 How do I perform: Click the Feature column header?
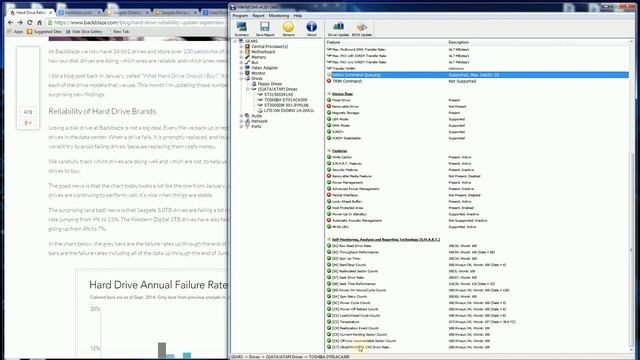(386, 42)
